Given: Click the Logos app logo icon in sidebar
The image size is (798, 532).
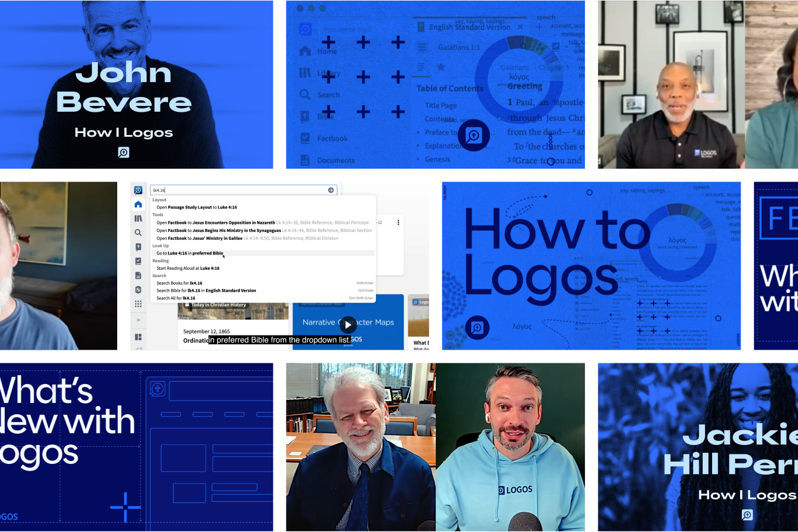Looking at the screenshot, I should 138,190.
